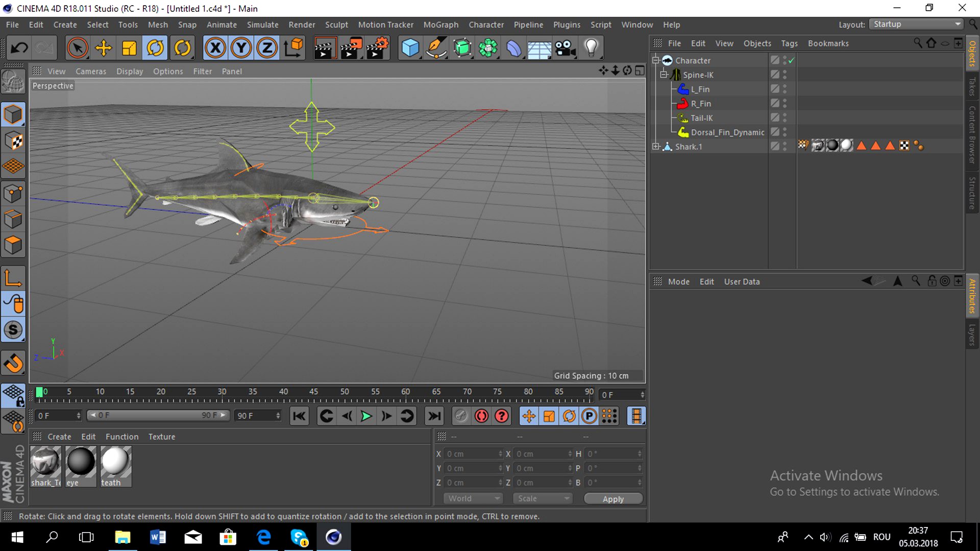The width and height of the screenshot is (980, 551).
Task: Click the MoGraph Array green icon
Action: [488, 48]
